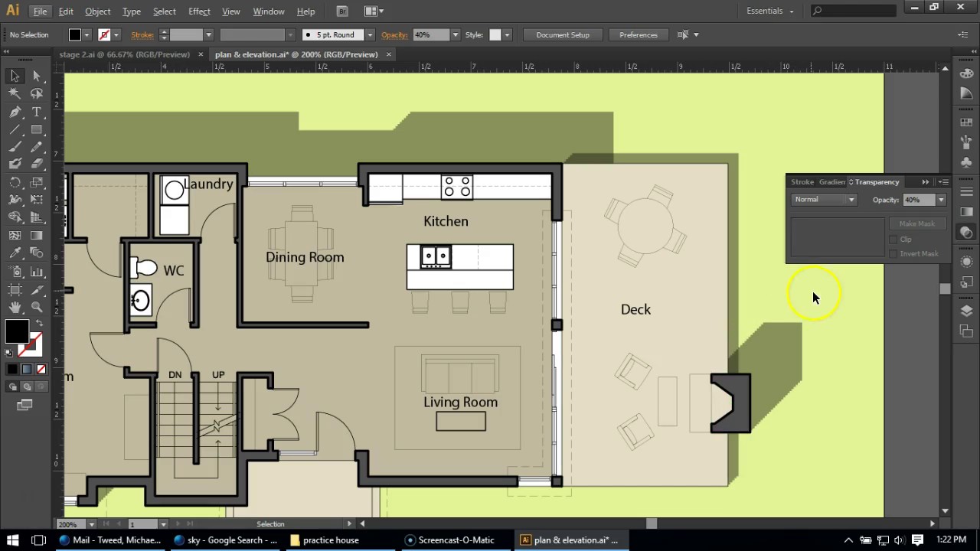Open the Swatches panel grid icon
Viewport: 980px width, 551px height.
[966, 122]
